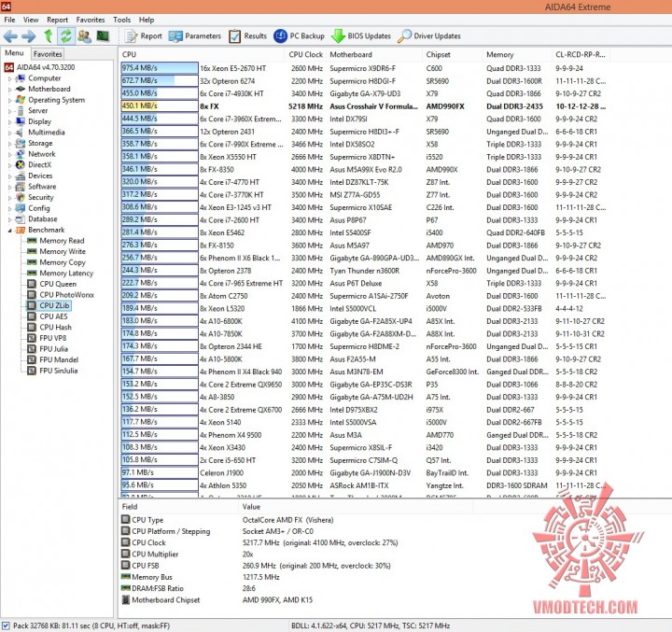Sort by the CL-RCD-RP-R column header
Screen dimensions: 672x632
pos(581,54)
